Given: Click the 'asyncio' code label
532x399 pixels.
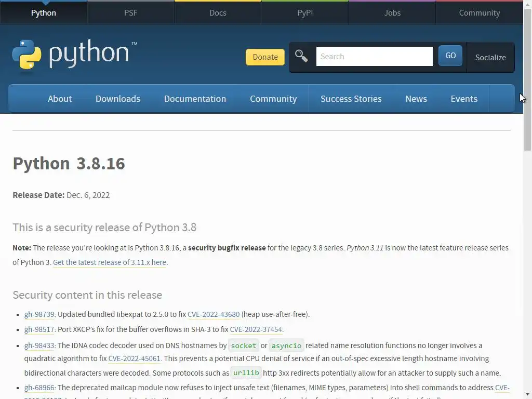Looking at the screenshot, I should pyautogui.click(x=286, y=345).
